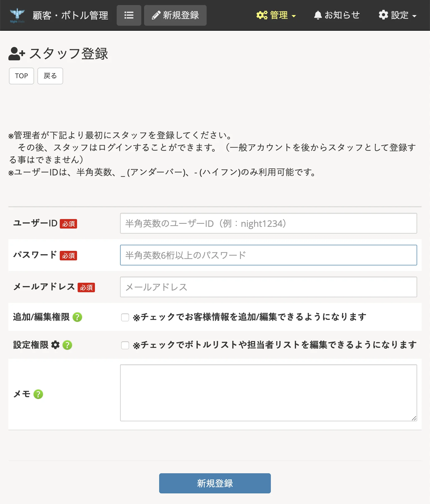Submit with the blue 新規登録 button
The height and width of the screenshot is (504, 430).
click(x=215, y=483)
